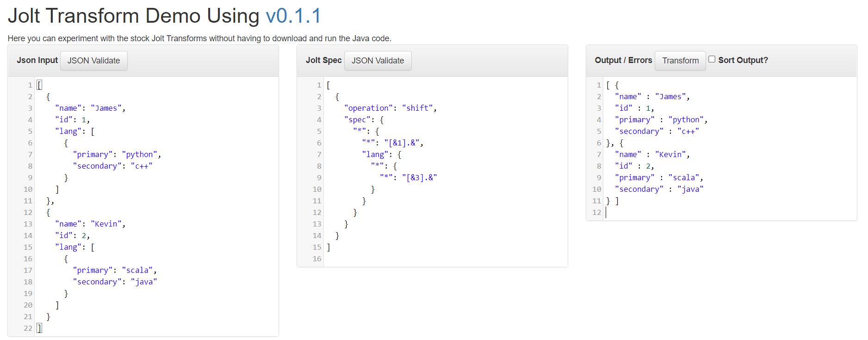Click the "[&1].&" value in Jolt Spec
The image size is (868, 340).
click(402, 143)
